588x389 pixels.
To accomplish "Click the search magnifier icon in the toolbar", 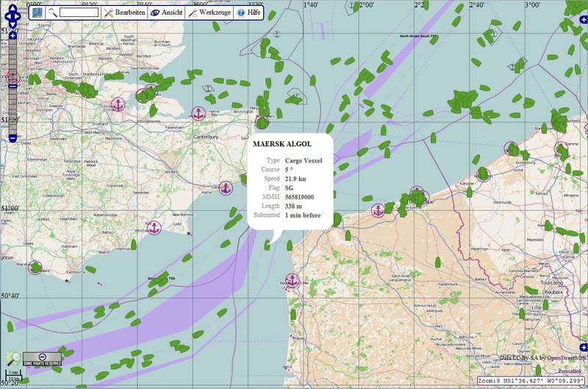I will [x=52, y=13].
